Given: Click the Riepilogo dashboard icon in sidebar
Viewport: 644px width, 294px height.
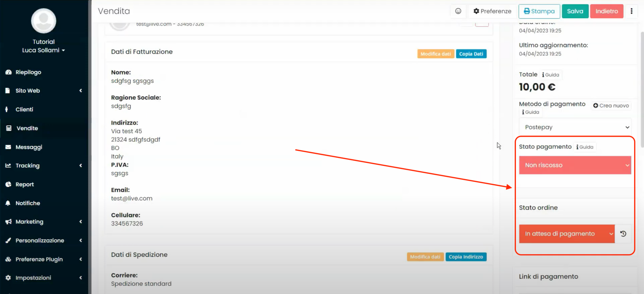Looking at the screenshot, I should tap(8, 72).
